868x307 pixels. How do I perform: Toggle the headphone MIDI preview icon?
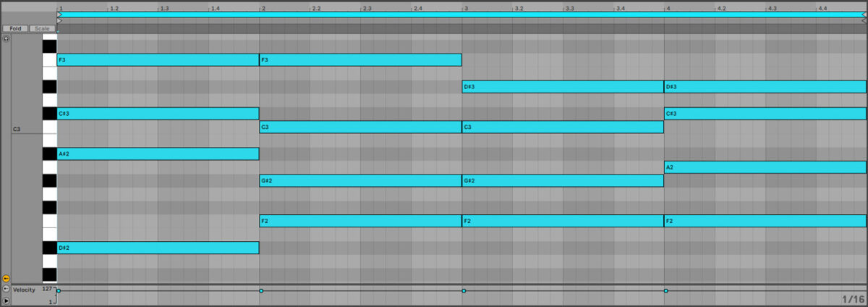[6, 38]
